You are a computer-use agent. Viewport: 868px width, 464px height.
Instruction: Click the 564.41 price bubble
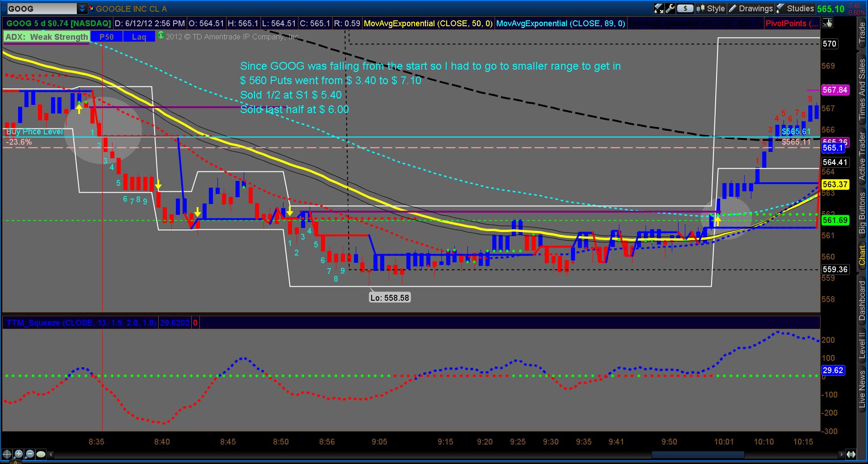[x=835, y=162]
